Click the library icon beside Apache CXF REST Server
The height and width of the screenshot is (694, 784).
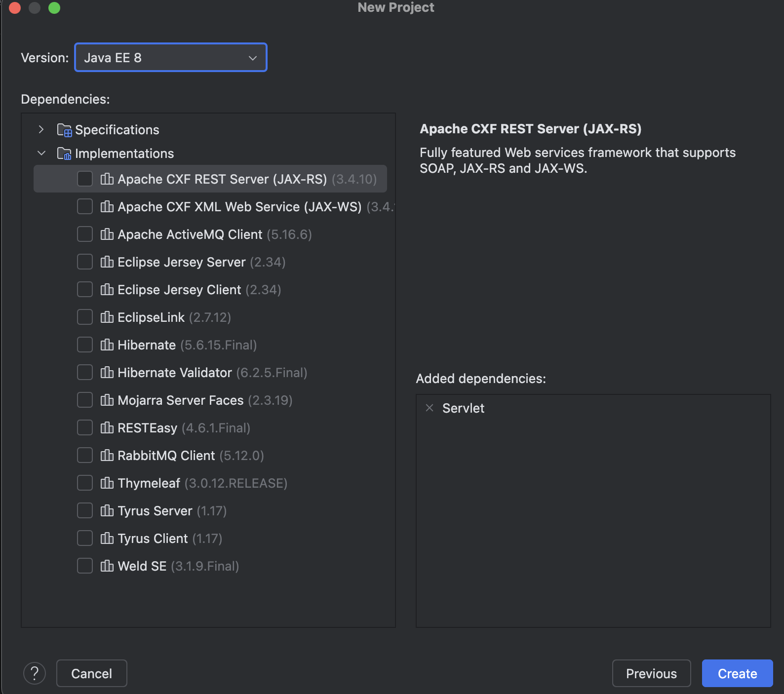(x=107, y=179)
